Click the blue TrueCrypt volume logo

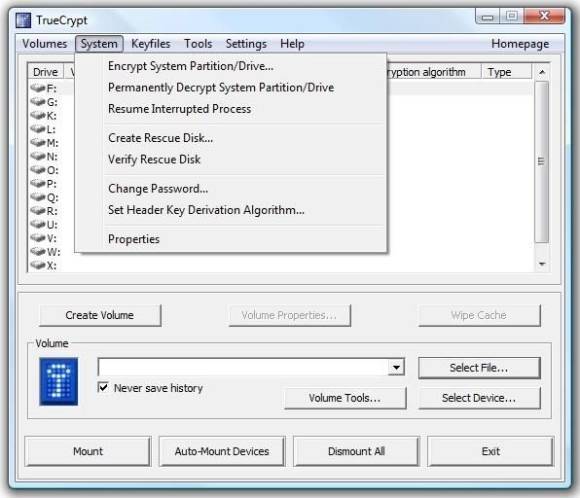click(58, 381)
